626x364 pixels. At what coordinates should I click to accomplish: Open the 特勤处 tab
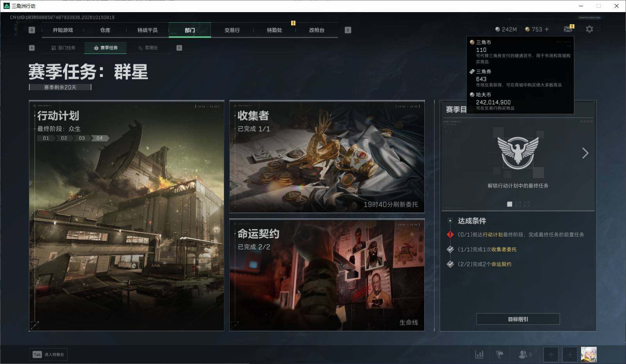[x=274, y=30]
